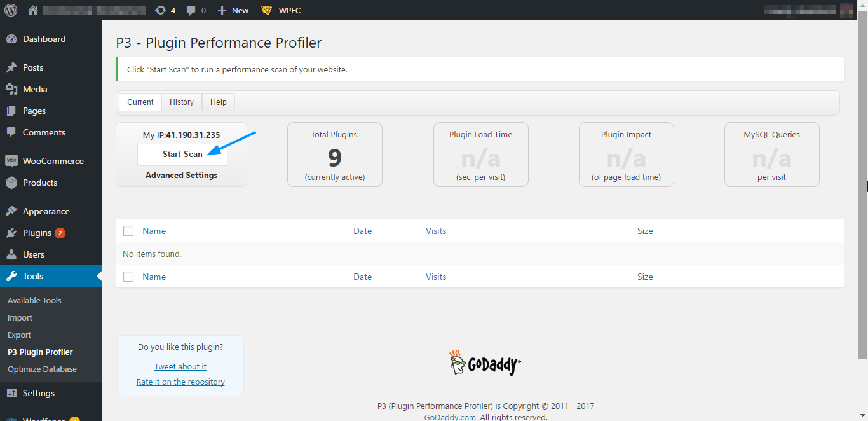Click the Pages icon in sidebar
Image resolution: width=868 pixels, height=421 pixels.
coord(11,111)
